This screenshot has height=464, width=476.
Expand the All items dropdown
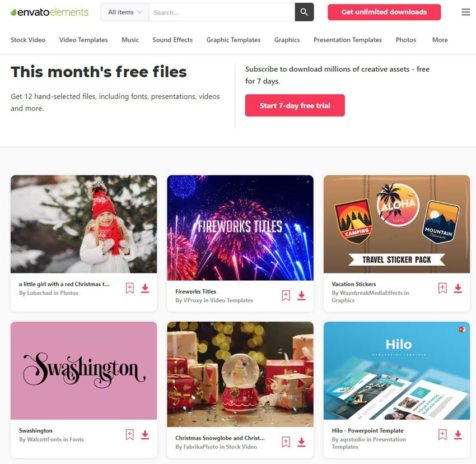[125, 12]
